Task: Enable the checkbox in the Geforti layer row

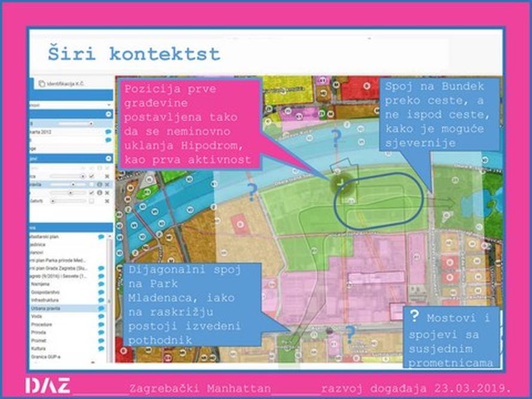Action: (91, 201)
